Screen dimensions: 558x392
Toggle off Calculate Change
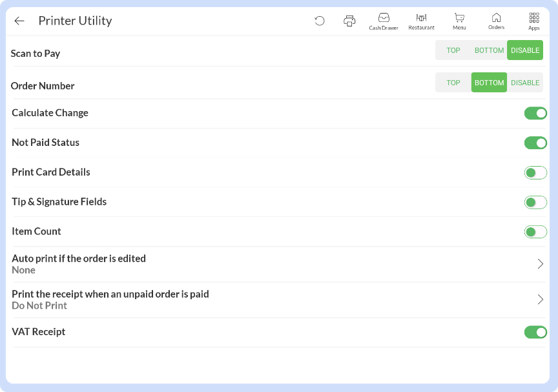[535, 114]
